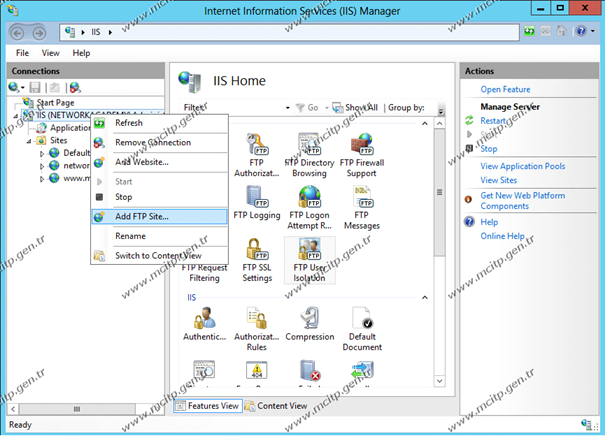Collapse the FTP group in feature view

click(425, 123)
